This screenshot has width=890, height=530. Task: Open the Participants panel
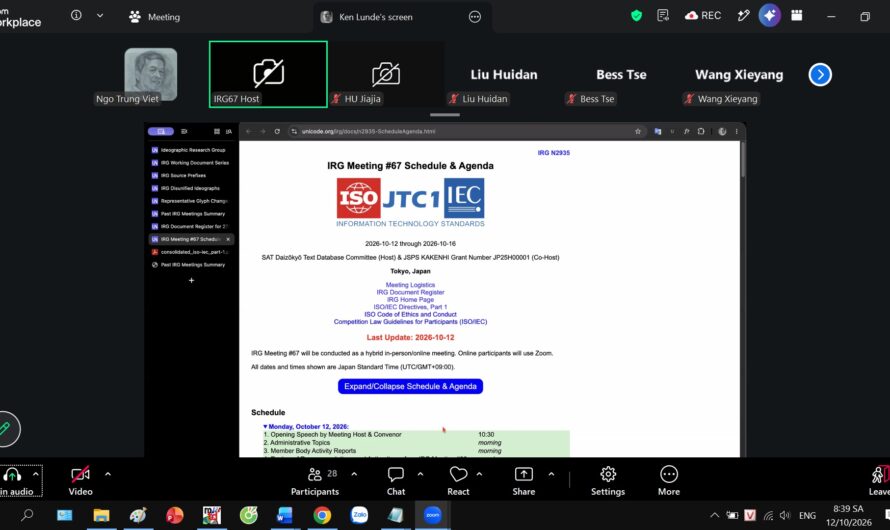315,481
